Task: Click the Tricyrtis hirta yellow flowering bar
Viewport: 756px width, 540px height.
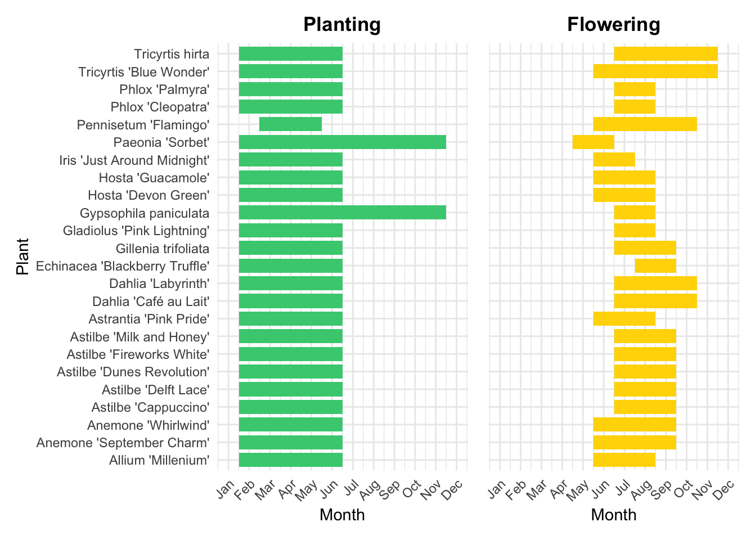Action: coord(665,54)
